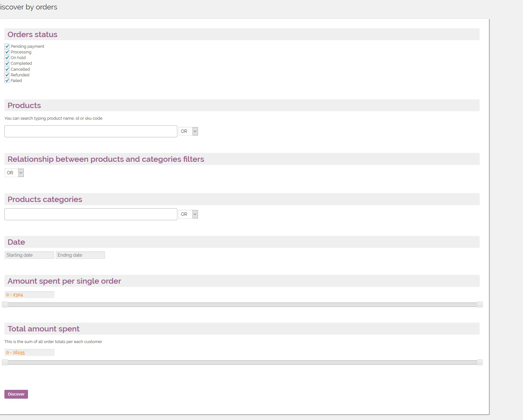Select the Starting date field
This screenshot has height=420, width=523.
coord(29,255)
